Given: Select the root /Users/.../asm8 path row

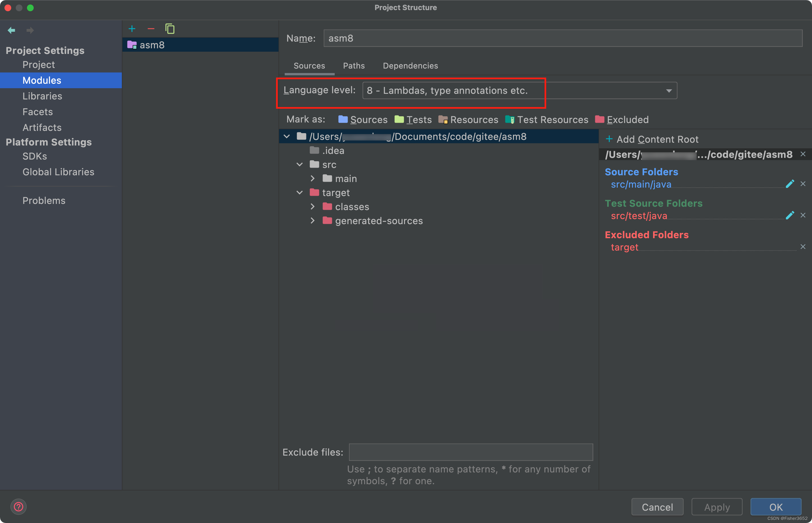Looking at the screenshot, I should (439, 137).
